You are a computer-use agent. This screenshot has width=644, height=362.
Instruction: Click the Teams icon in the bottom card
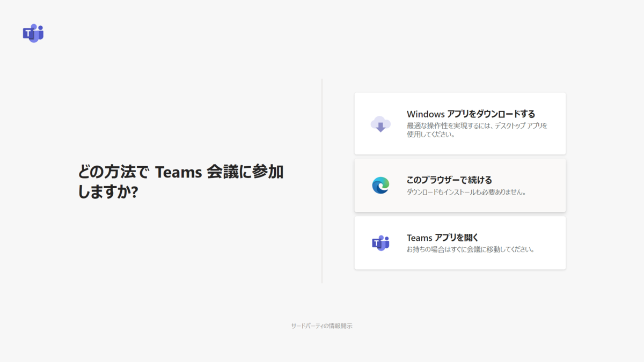[380, 243]
